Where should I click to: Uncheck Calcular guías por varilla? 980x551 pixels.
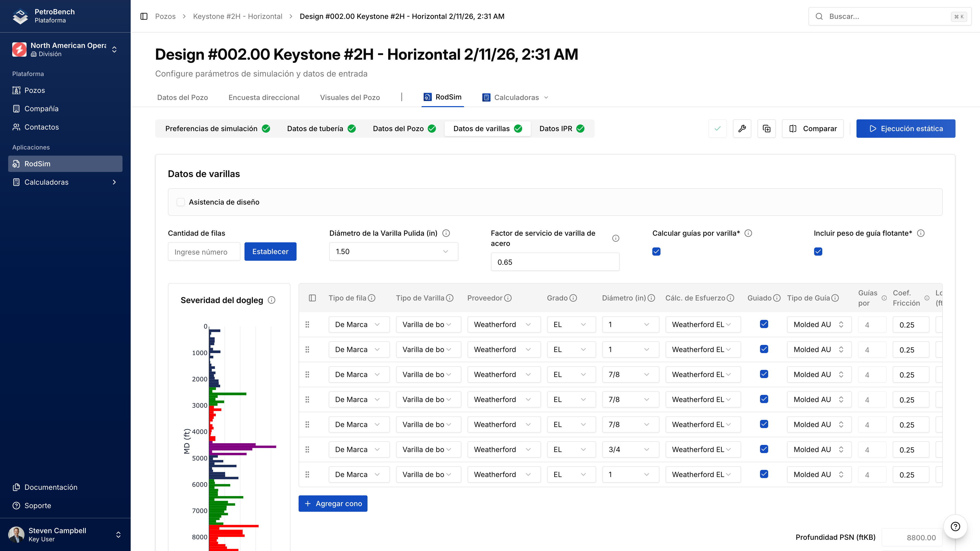click(x=656, y=251)
